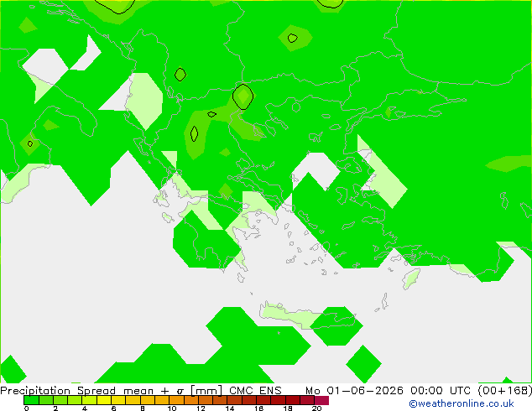Click the bright green 0–1 mm legend swatch
The height and width of the screenshot is (411, 532).
[31, 400]
